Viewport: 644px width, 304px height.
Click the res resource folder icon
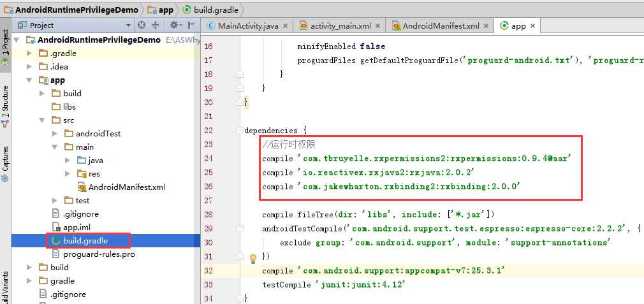point(81,174)
